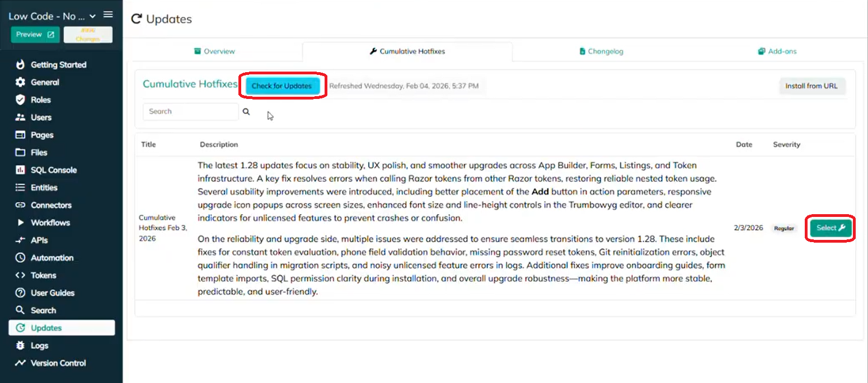Click the Getting Started flame icon
The height and width of the screenshot is (383, 868).
(x=20, y=65)
